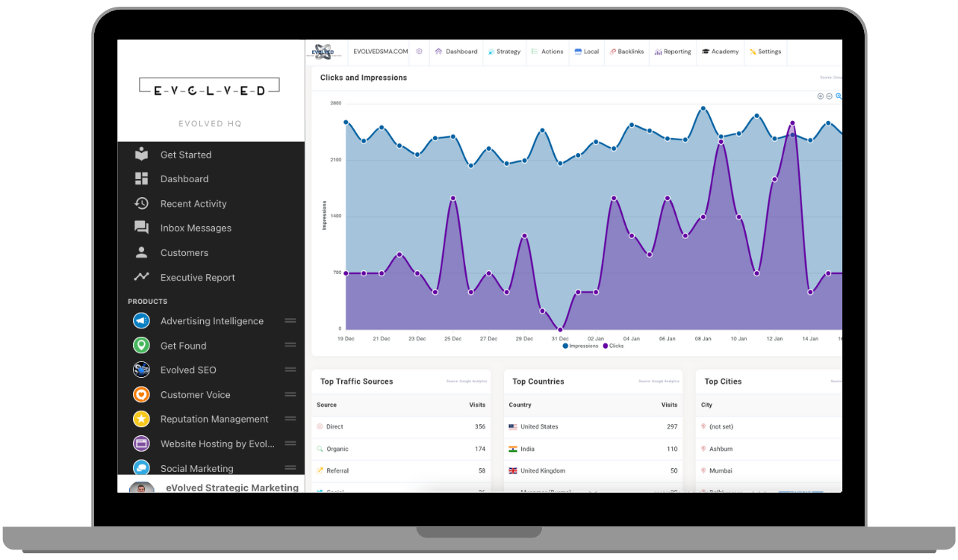Screen dimensions: 958x560
Task: Switch to the Local tab in the navbar
Action: click(x=587, y=52)
